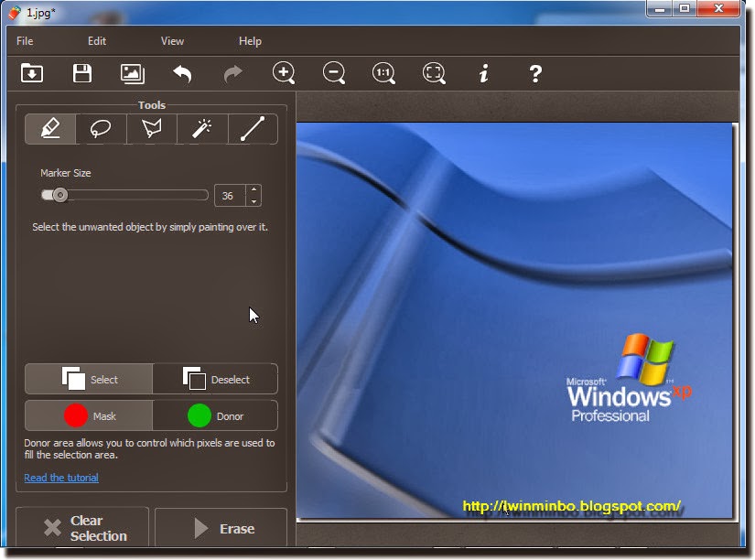This screenshot has width=755, height=560.
Task: Set zoom to 1:1 actual size
Action: 383,74
